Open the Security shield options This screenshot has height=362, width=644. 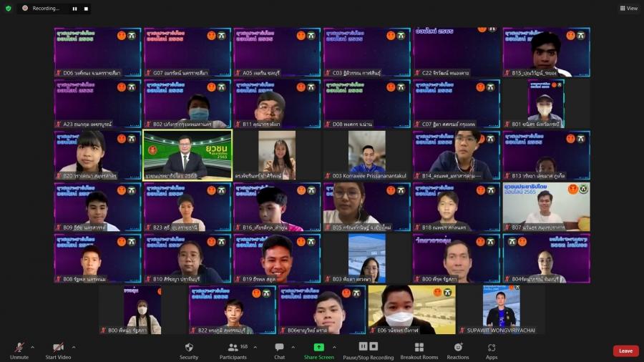[189, 350]
